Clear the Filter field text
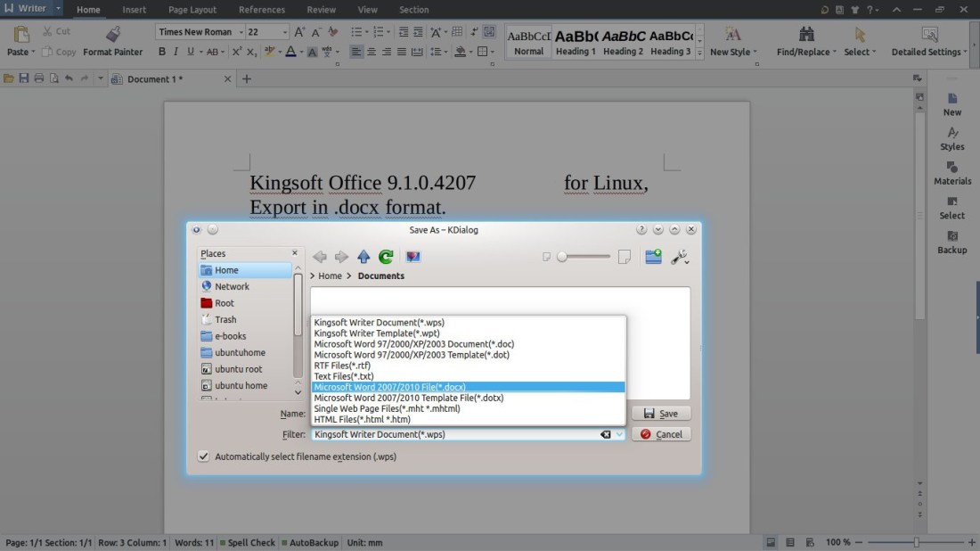 (606, 434)
